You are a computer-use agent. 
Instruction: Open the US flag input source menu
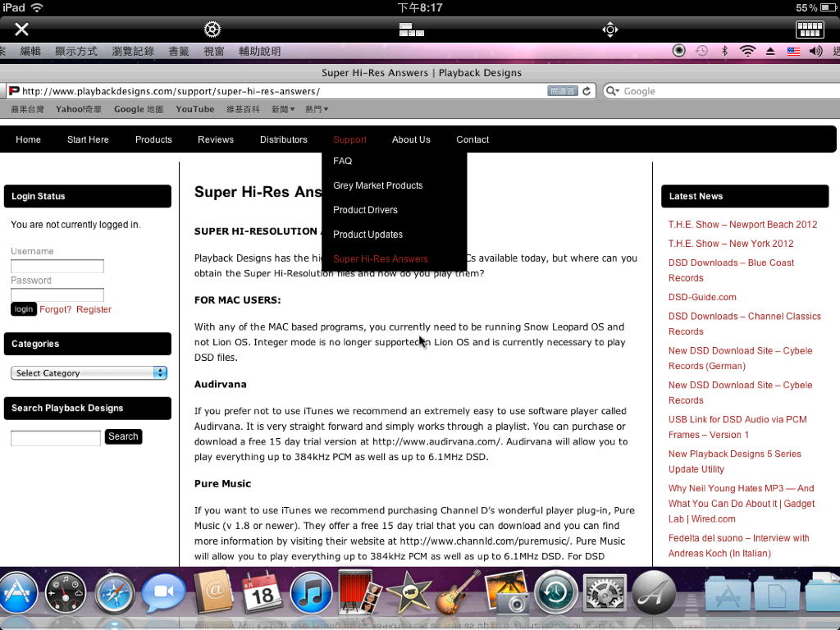[x=793, y=52]
